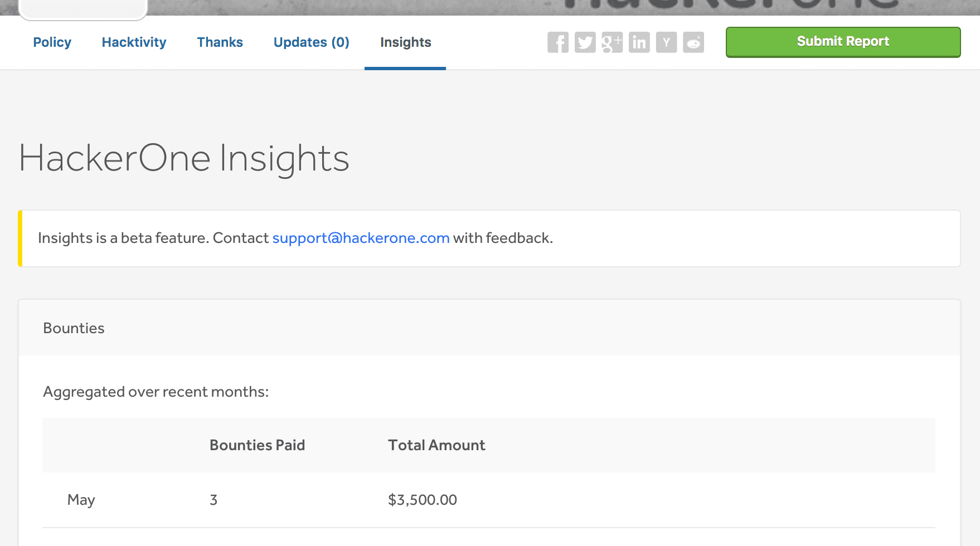980x546 pixels.
Task: Go to the Thanks tab
Action: (220, 42)
